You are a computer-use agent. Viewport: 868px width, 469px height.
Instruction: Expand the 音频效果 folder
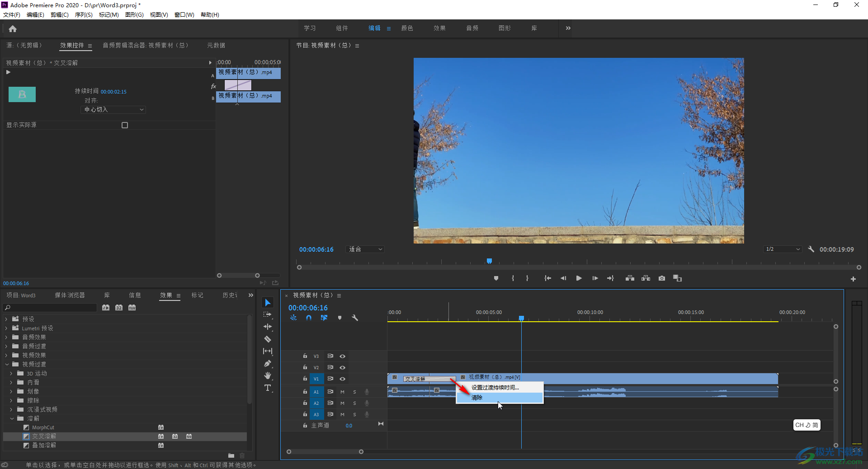[6, 337]
